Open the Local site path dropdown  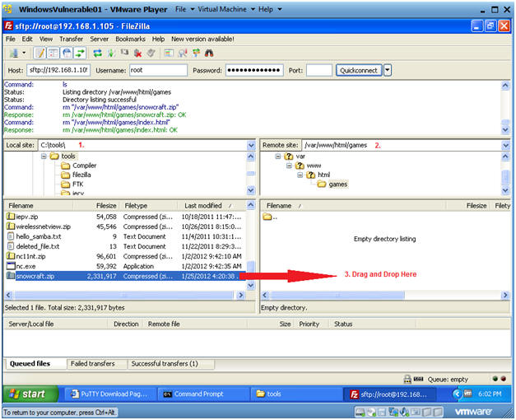(x=251, y=145)
